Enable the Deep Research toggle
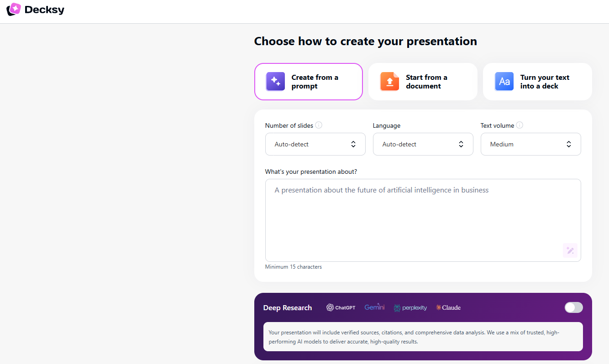 [574, 307]
